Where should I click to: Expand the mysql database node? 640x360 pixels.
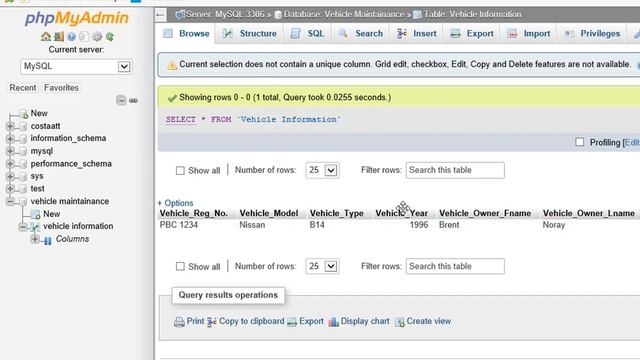coord(10,151)
